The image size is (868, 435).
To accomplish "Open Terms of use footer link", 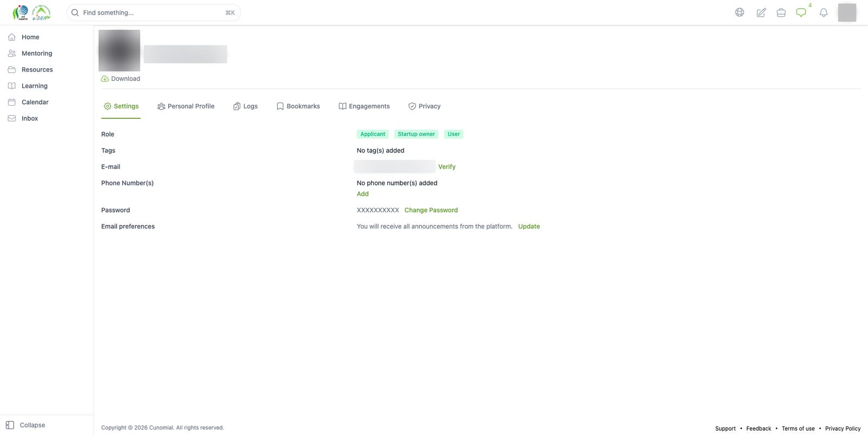I will point(798,428).
